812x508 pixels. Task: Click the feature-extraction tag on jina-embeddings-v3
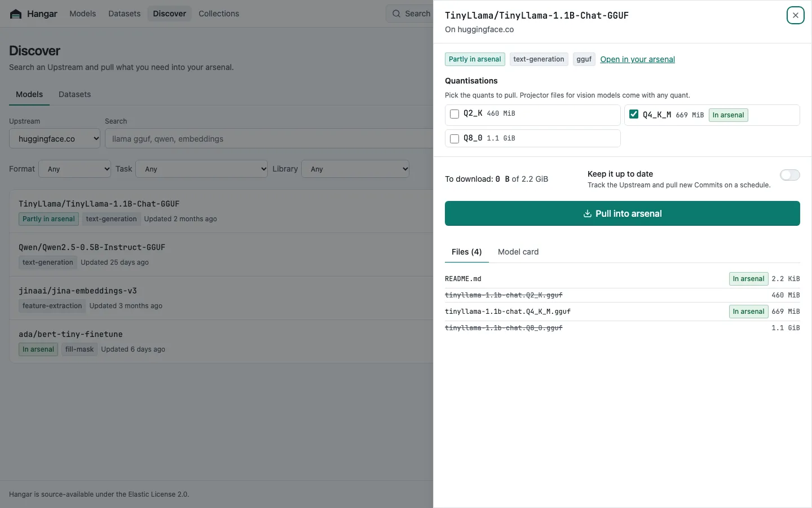52,306
